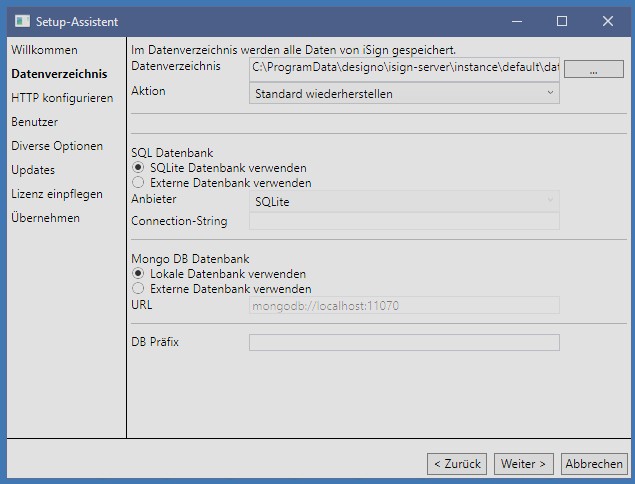
Task: Continue with Weiter button
Action: pos(523,463)
